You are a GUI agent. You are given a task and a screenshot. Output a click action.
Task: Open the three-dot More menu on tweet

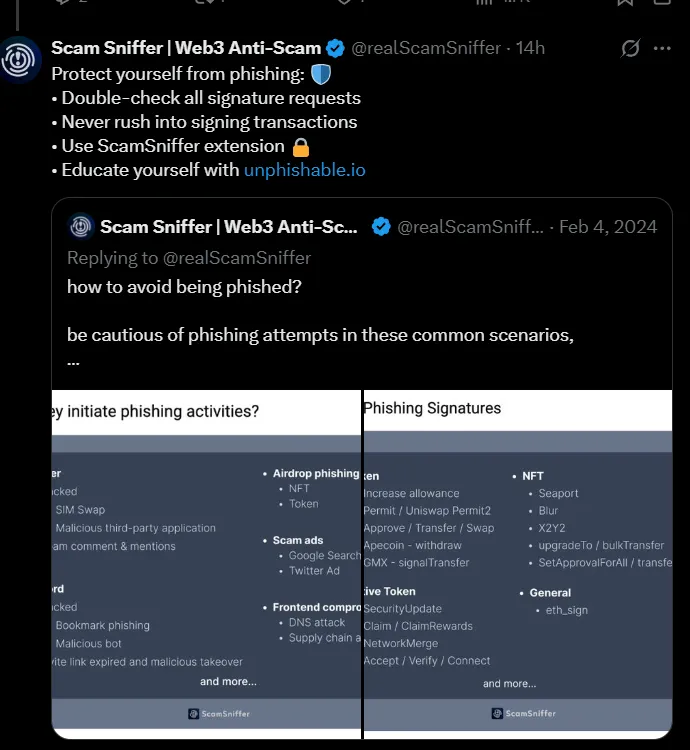[662, 48]
